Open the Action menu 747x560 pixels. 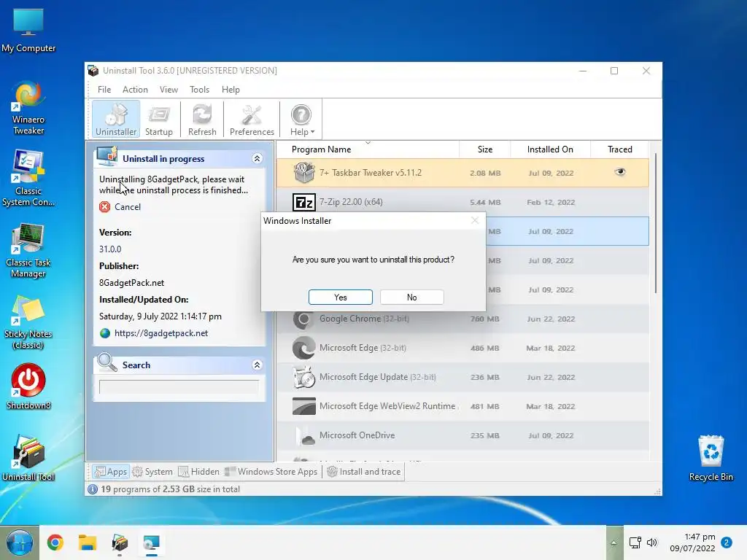click(135, 90)
